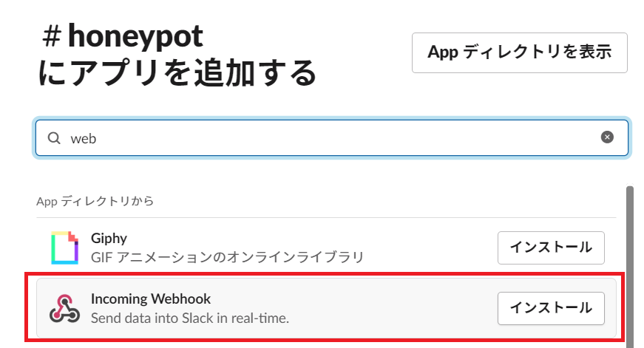Click empty space in the Giphy result row
The image size is (644, 348).
pos(429,248)
